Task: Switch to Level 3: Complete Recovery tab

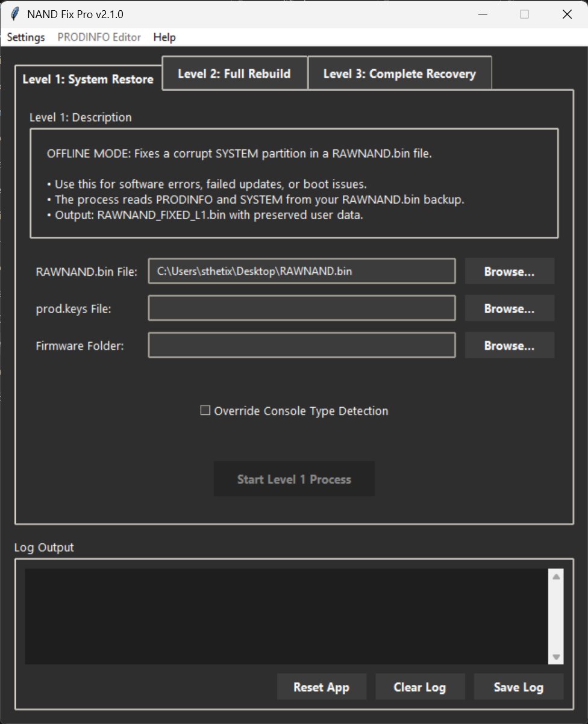Action: pyautogui.click(x=399, y=73)
